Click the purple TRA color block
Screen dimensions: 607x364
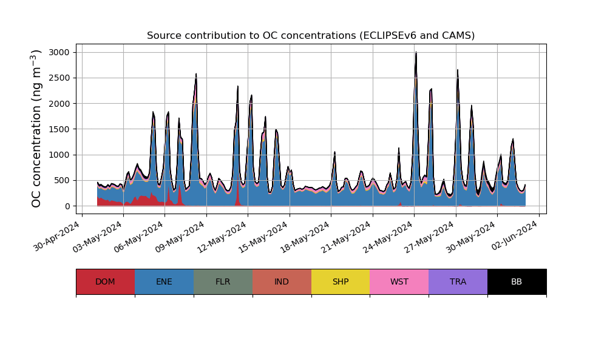click(x=458, y=281)
